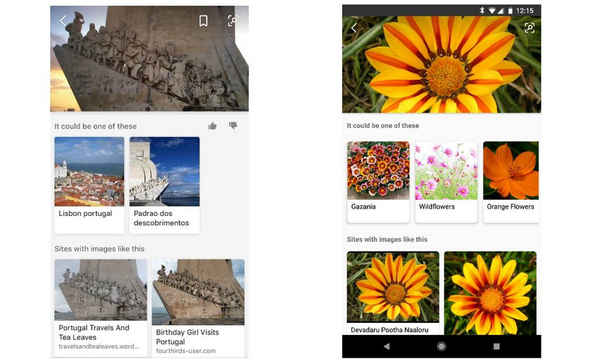Click 'It could be one of these' above Lisbon
This screenshot has width=590, height=364.
(96, 127)
